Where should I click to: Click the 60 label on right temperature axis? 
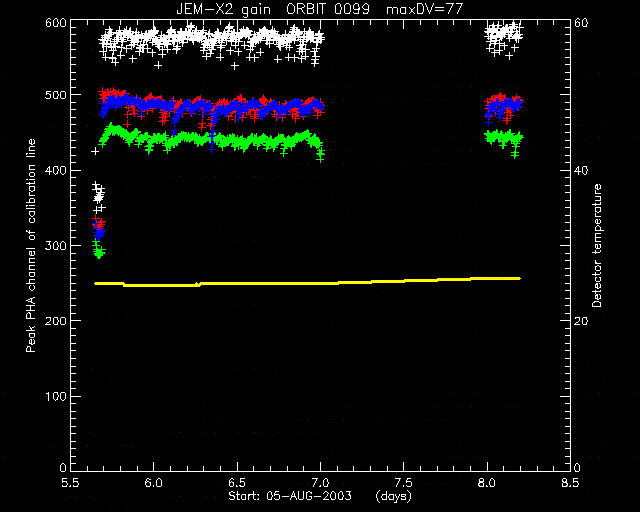pyautogui.click(x=581, y=23)
